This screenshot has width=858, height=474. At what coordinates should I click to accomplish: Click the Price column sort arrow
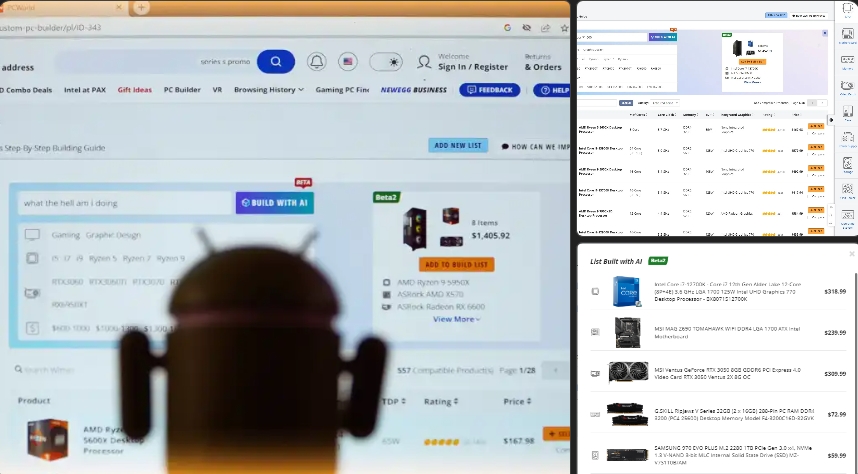pyautogui.click(x=529, y=402)
